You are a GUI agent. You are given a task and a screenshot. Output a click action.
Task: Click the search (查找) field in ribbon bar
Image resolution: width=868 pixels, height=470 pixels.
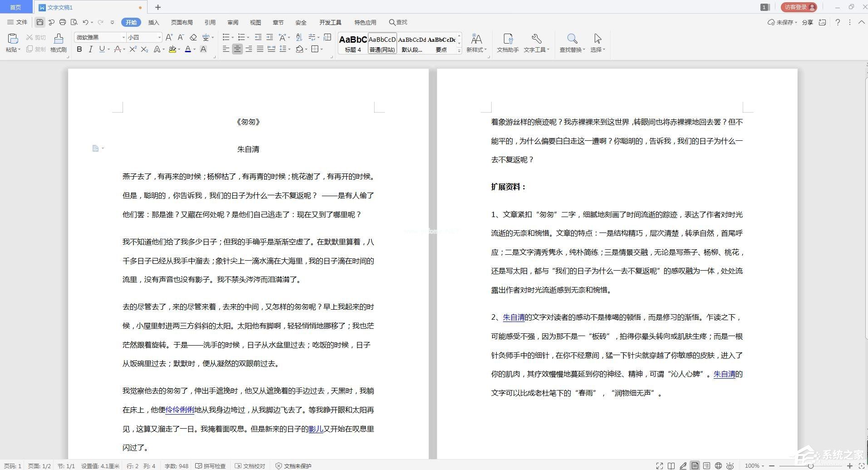[398, 22]
